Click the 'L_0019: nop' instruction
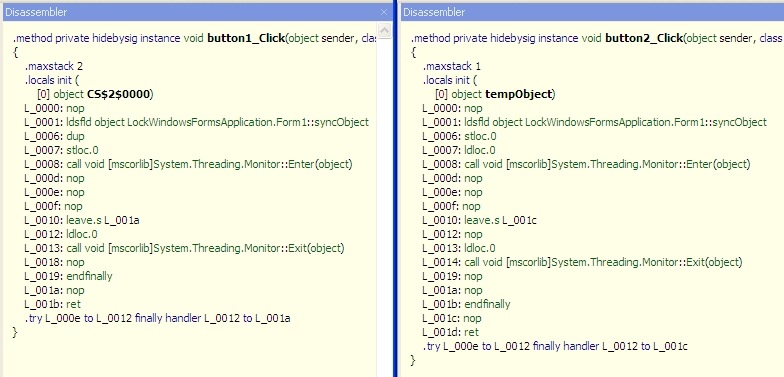Screen dimensions: 784x377 [x=452, y=276]
